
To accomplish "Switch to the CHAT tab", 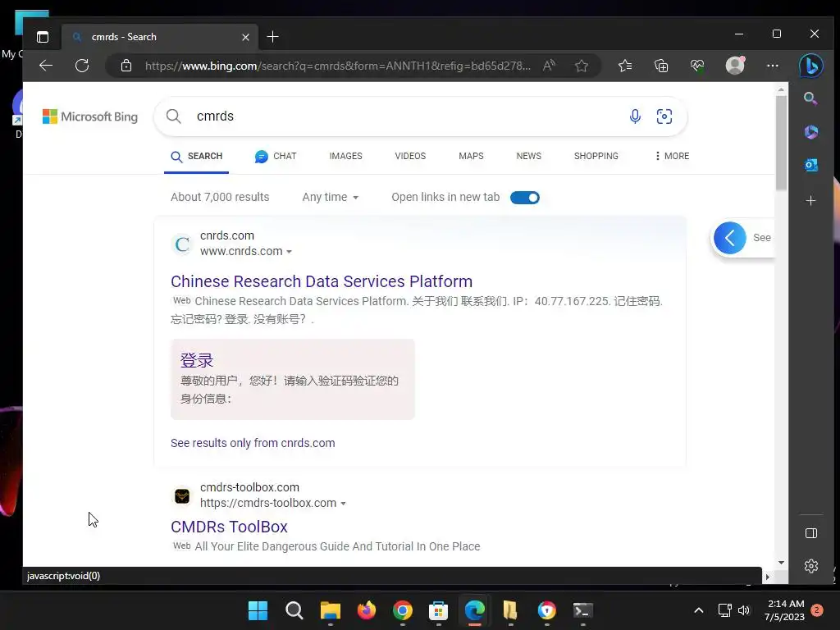I will [276, 156].
